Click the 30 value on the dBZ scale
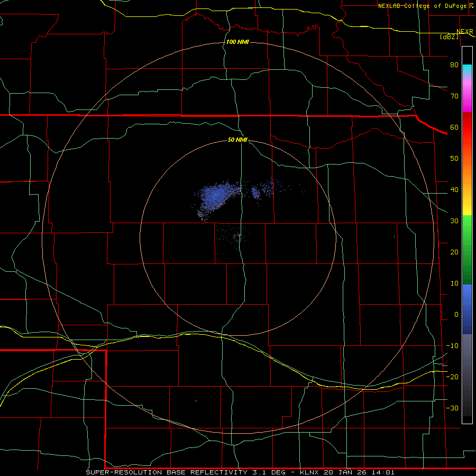The width and height of the screenshot is (476, 476). (x=454, y=221)
